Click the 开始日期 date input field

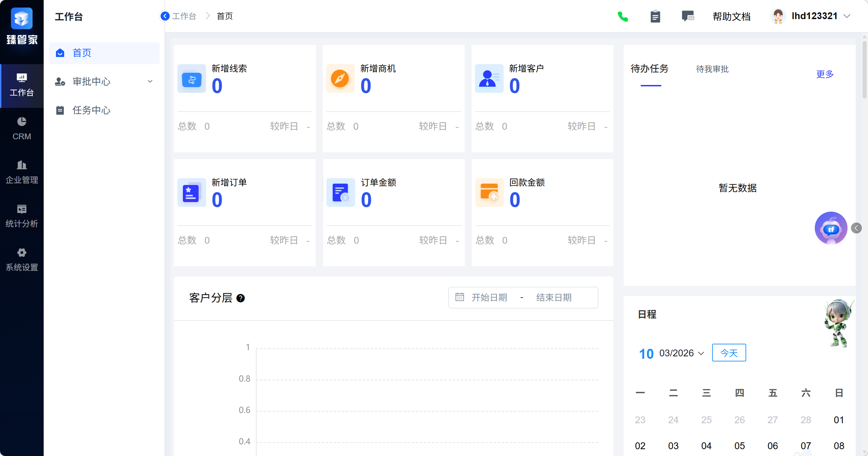coord(489,298)
